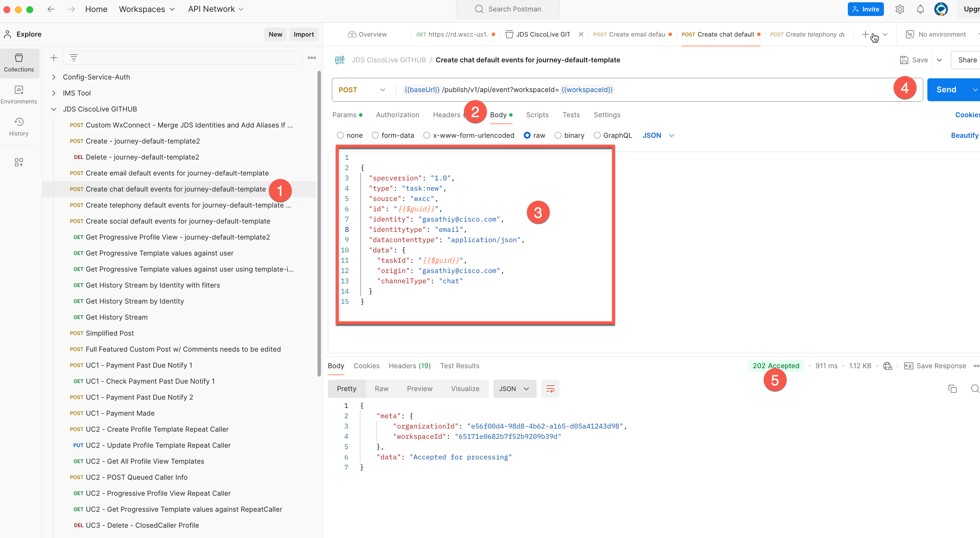Copy response using the copy icon
Screen dimensions: 980x538
[x=952, y=388]
